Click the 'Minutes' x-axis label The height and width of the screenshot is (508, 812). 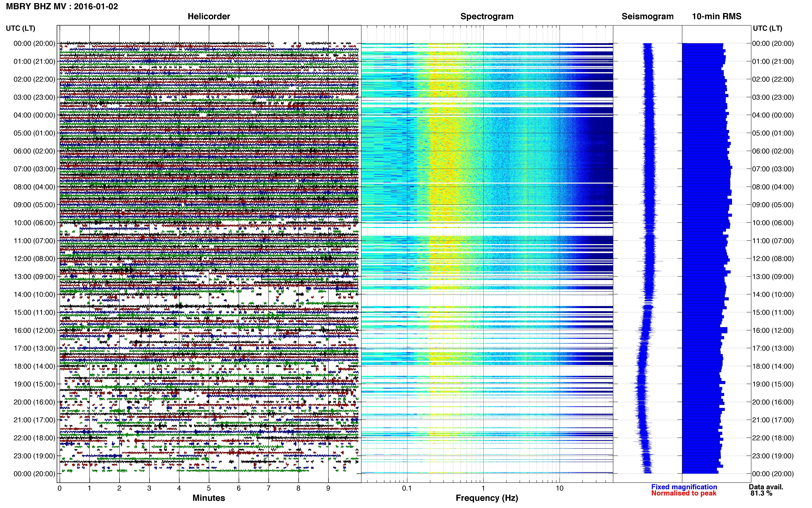click(x=209, y=498)
